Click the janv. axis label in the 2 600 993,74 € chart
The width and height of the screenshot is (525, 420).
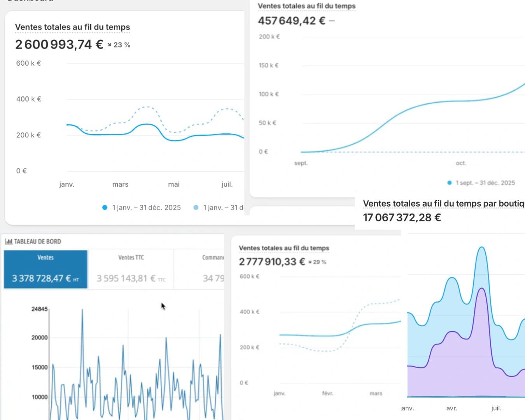tap(66, 184)
